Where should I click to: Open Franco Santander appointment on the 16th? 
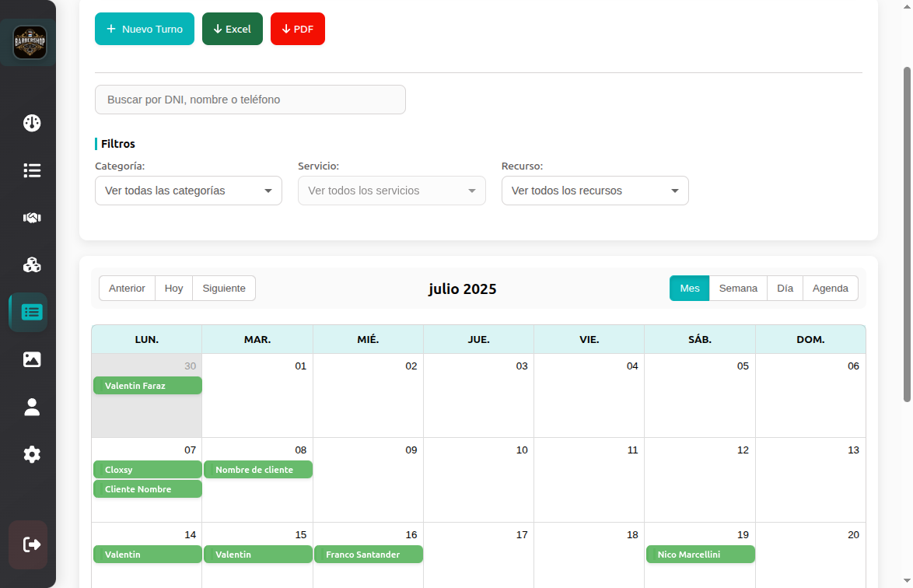(369, 555)
